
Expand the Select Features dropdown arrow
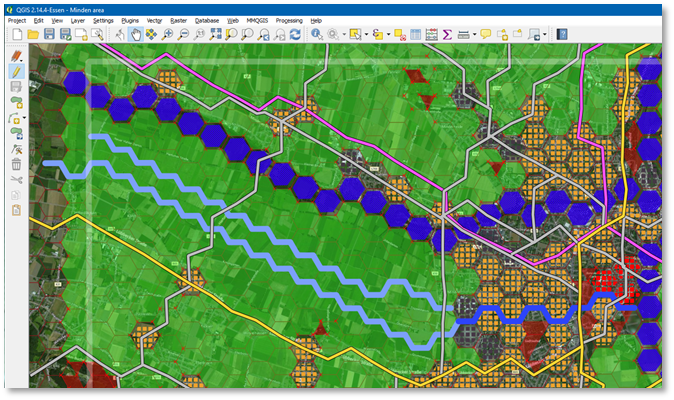[365, 34]
